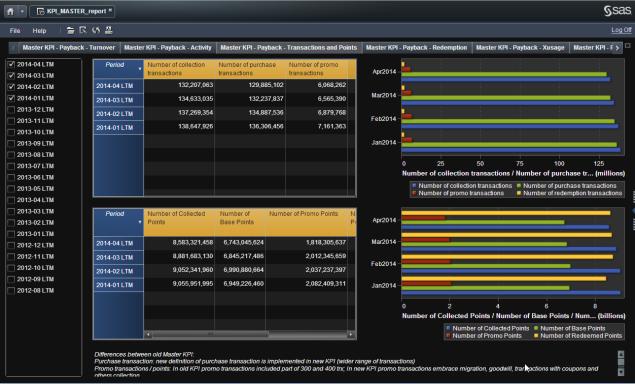Click the points table horizontal scrollbar thumb

tap(211, 335)
